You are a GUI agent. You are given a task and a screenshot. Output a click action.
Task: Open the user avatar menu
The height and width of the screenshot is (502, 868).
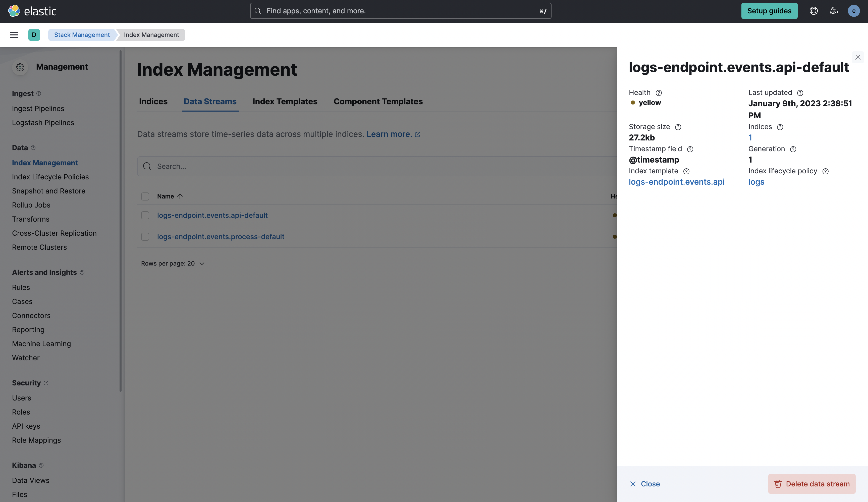point(853,11)
